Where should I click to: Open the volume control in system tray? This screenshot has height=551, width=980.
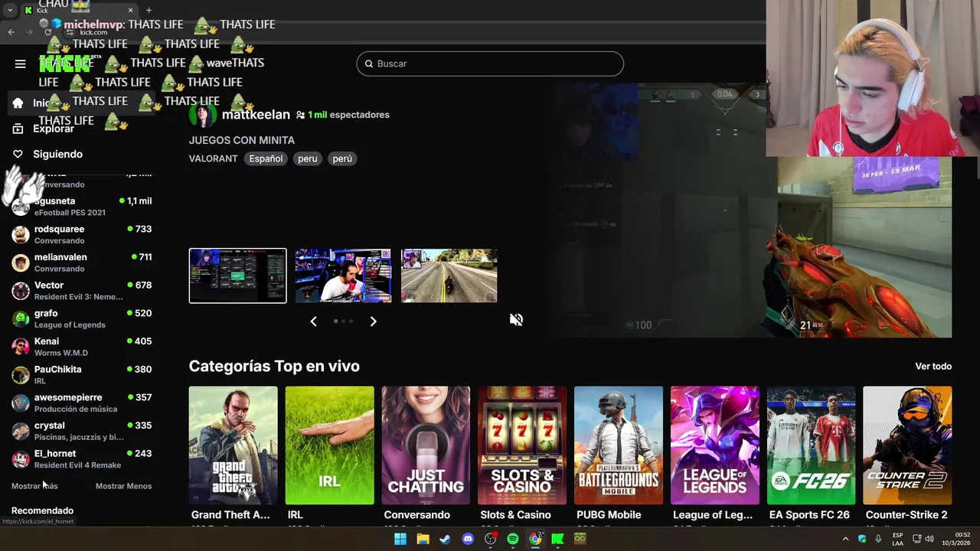(929, 539)
